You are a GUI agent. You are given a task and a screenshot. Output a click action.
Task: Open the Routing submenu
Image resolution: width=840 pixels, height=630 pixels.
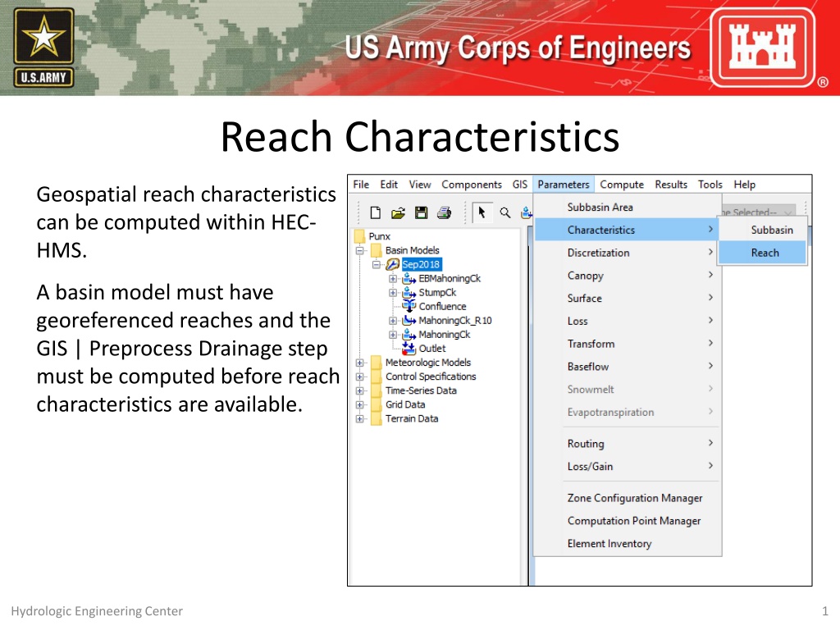point(628,444)
